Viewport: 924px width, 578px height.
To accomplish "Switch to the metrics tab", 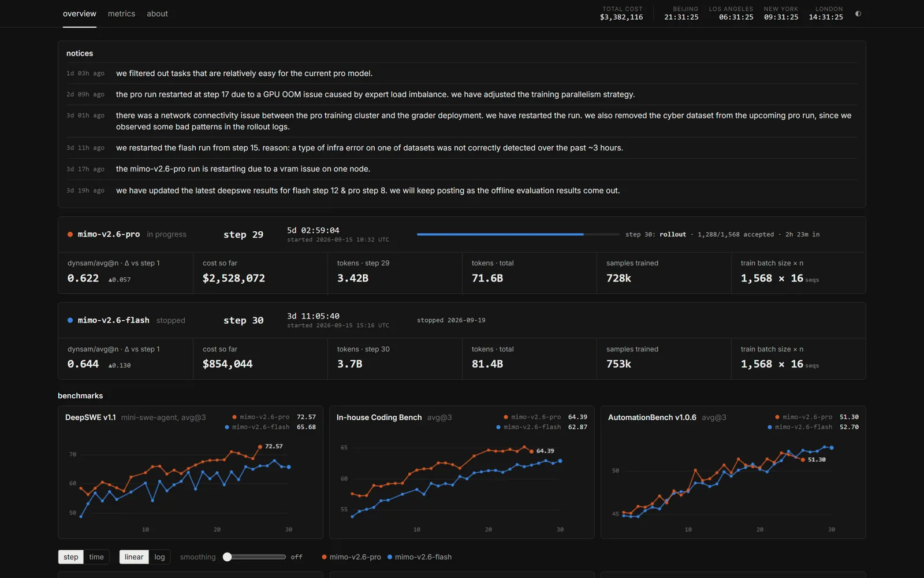I will pyautogui.click(x=121, y=14).
